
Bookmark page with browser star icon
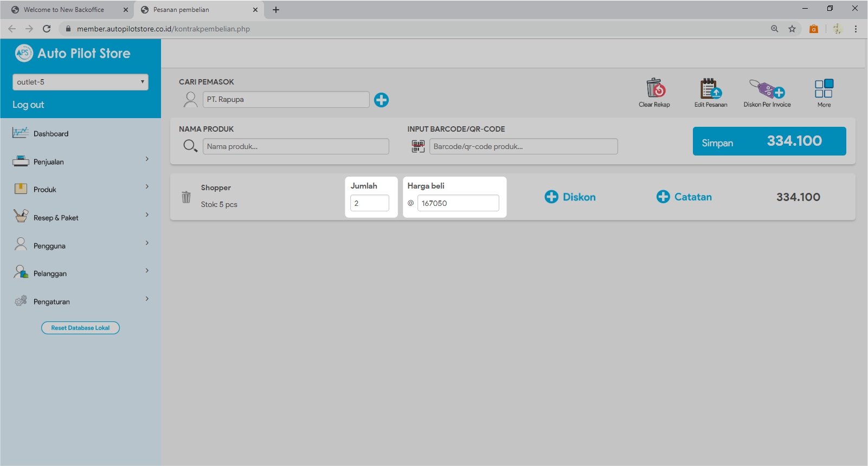tap(792, 29)
